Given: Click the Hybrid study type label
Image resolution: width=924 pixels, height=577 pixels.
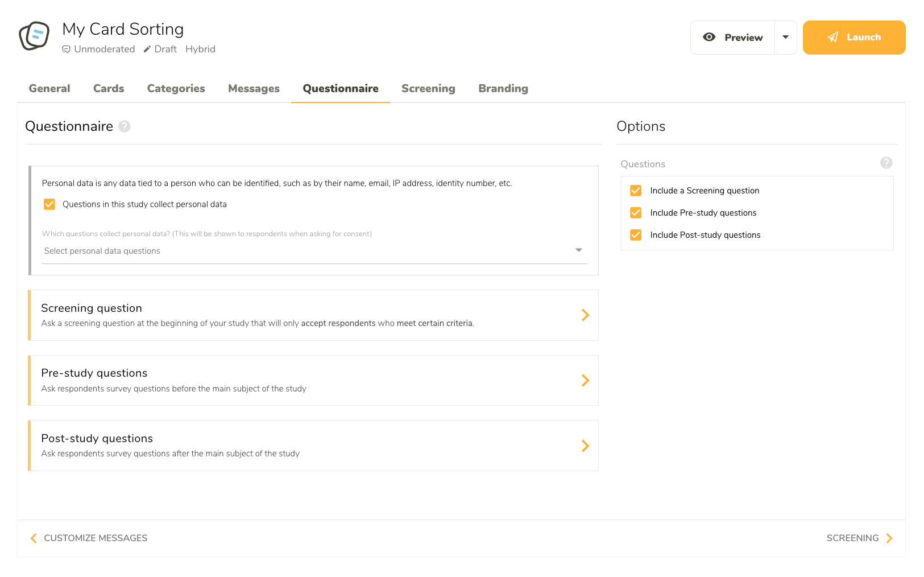Looking at the screenshot, I should (200, 49).
